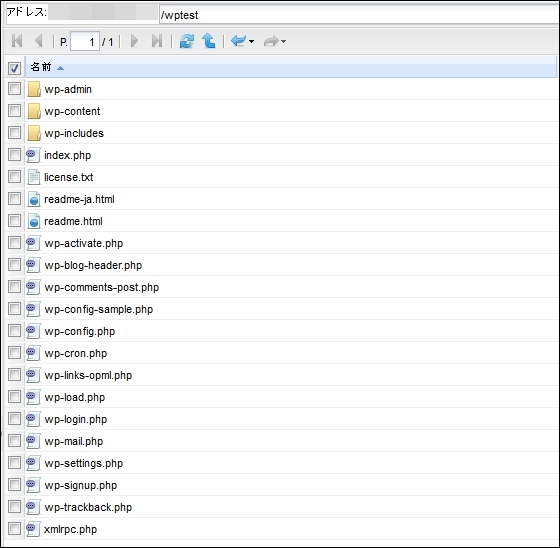Select the index.php file name
The width and height of the screenshot is (560, 548).
[x=68, y=155]
